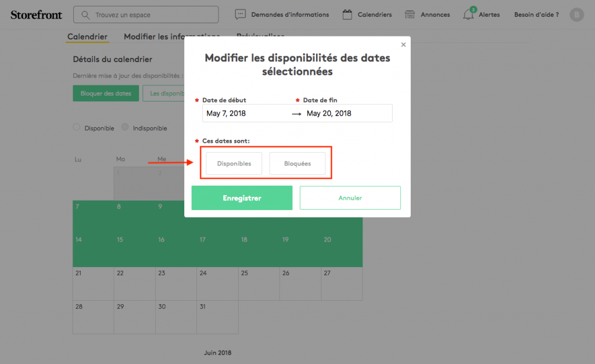The width and height of the screenshot is (595, 364).
Task: Click the Disponible legend circle
Action: pos(77,128)
